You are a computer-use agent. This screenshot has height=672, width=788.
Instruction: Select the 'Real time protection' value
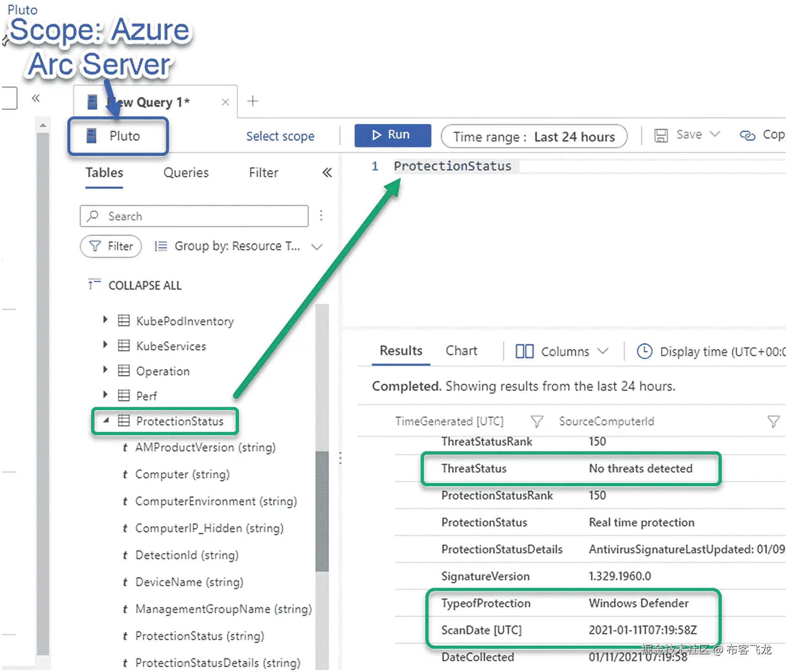641,522
